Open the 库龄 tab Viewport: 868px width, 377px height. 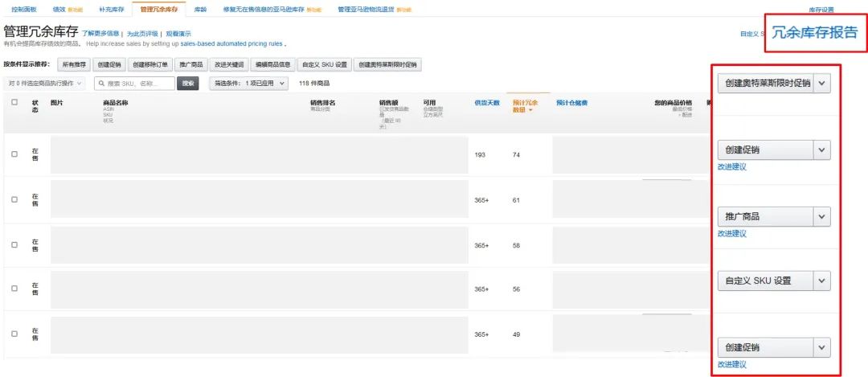pyautogui.click(x=200, y=10)
